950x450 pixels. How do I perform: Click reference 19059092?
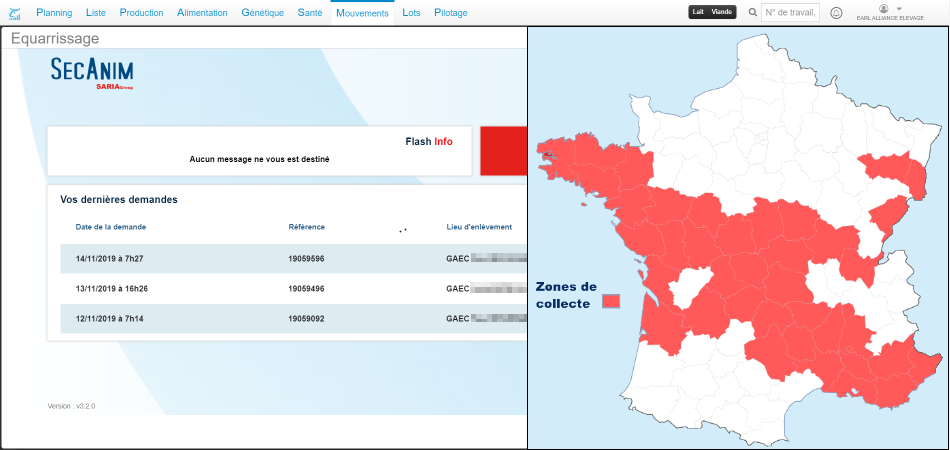[x=307, y=319]
